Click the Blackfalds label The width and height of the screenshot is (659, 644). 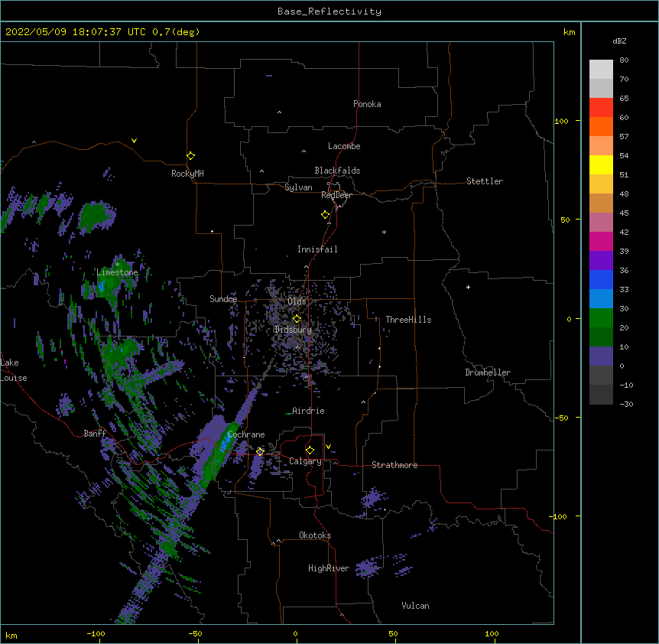[x=337, y=171]
